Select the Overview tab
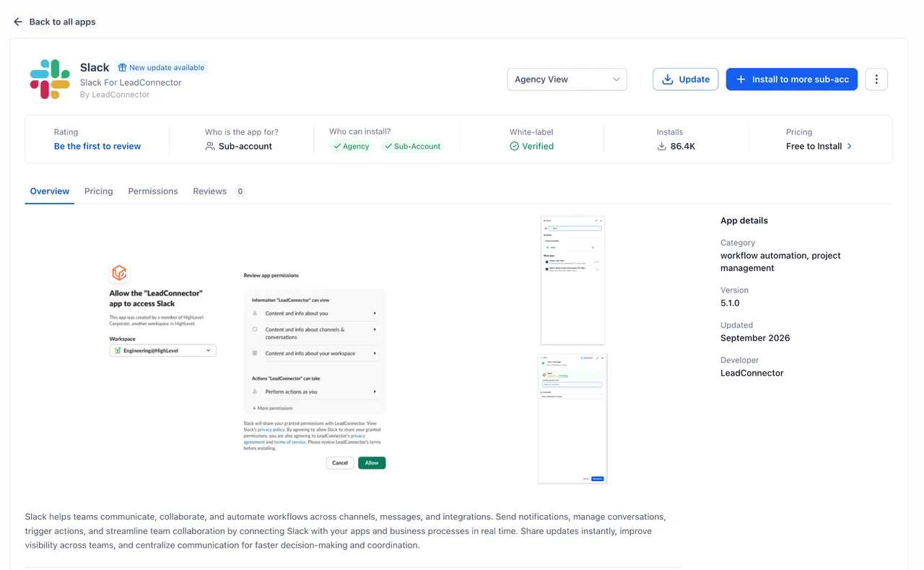Screen dimensions: 924x570 50,191
